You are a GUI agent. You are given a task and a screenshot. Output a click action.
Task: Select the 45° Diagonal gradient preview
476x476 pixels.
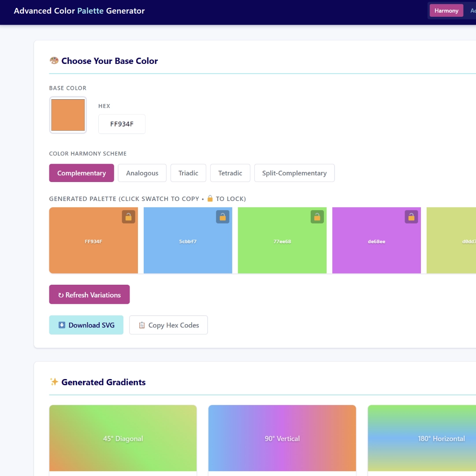tap(123, 438)
